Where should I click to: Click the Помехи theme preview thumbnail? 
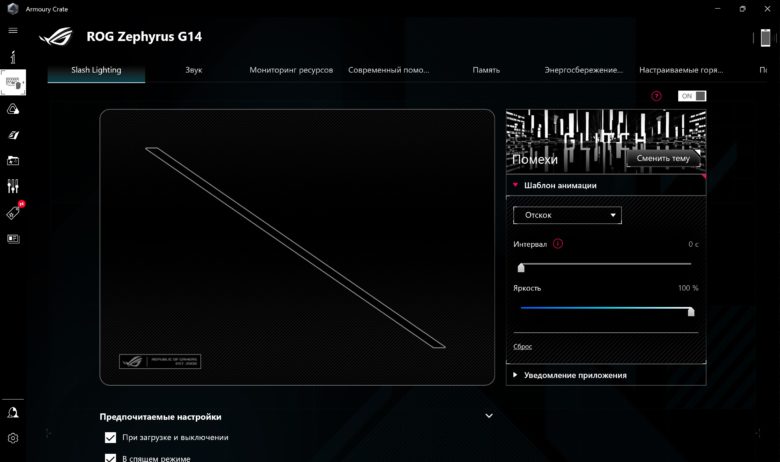[605, 141]
